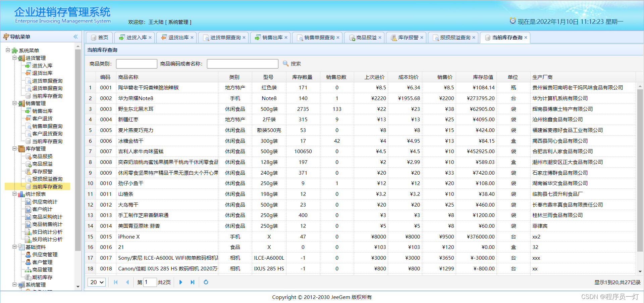Viewport: 644px width, 303px height.
Task: Focus the 商品类别 input field
Action: (137, 64)
